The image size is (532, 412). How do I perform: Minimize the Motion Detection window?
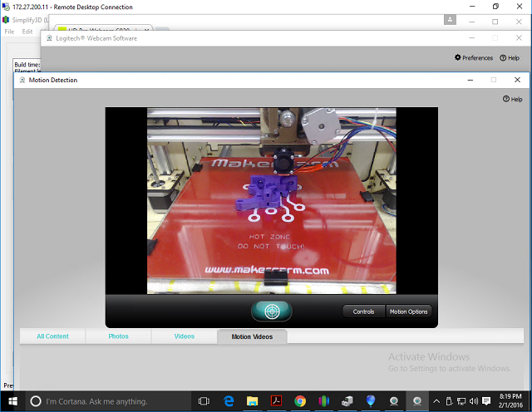pyautogui.click(x=470, y=80)
